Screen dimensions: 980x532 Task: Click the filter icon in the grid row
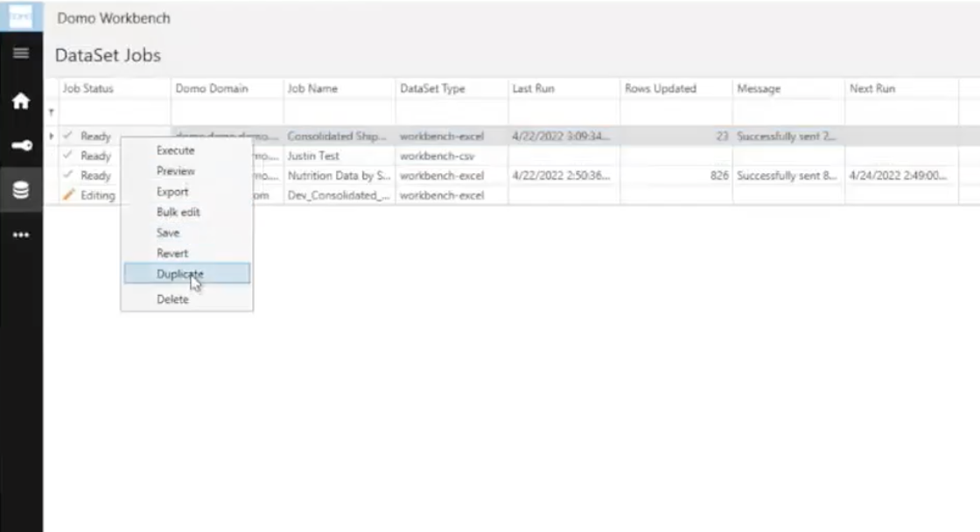point(51,112)
